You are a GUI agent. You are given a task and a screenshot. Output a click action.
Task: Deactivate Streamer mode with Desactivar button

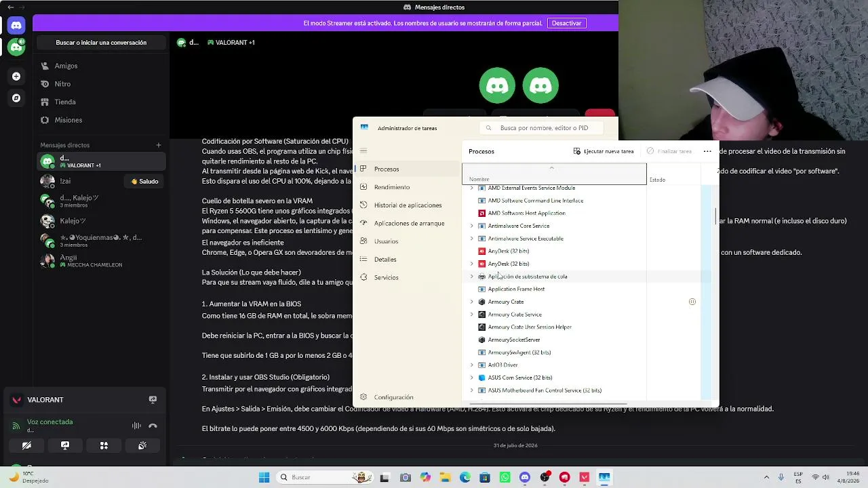pyautogui.click(x=566, y=23)
